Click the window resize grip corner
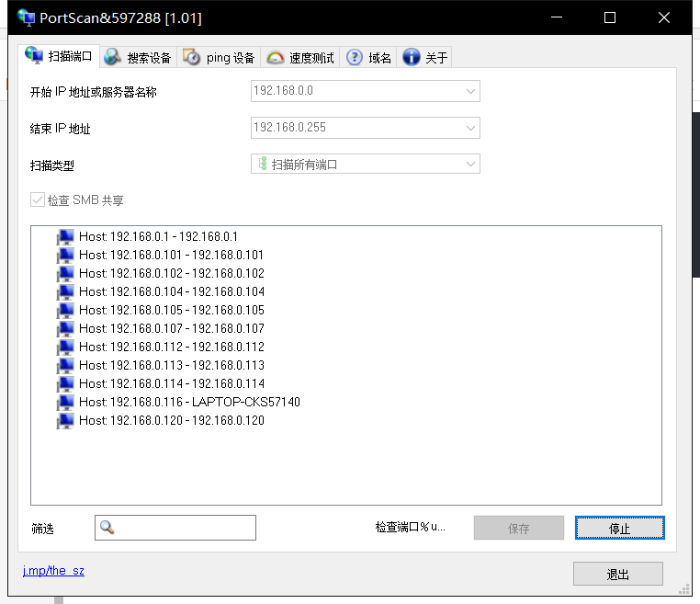Viewport: 700px width, 604px height. (x=684, y=588)
